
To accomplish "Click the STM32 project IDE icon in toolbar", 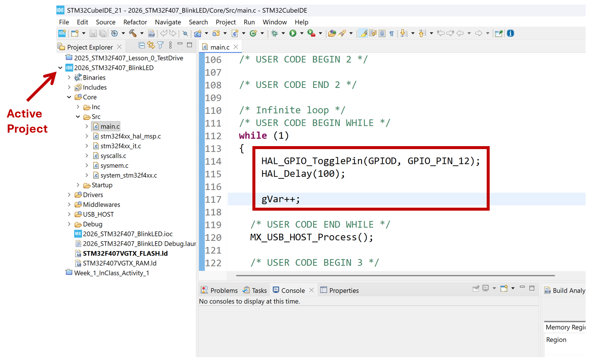I will (62, 33).
